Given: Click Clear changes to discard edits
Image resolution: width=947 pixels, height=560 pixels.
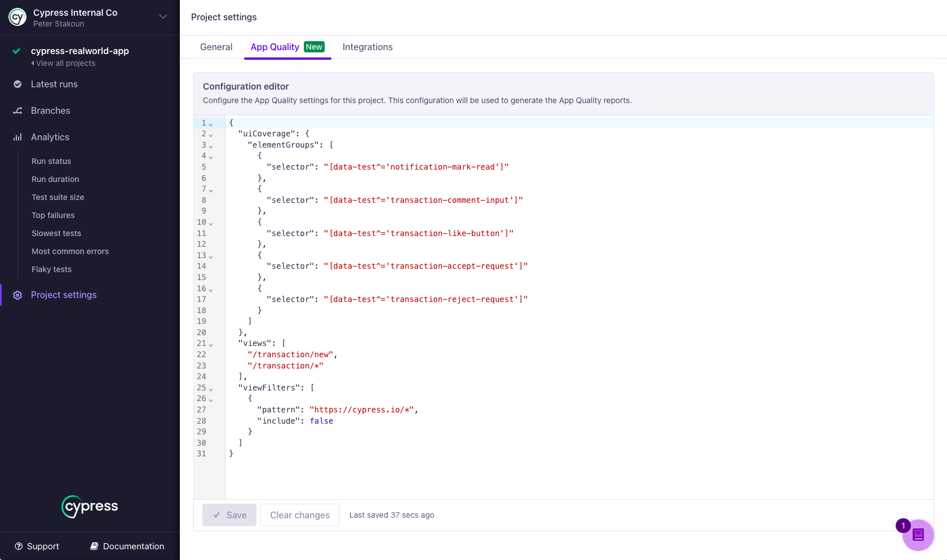Looking at the screenshot, I should (x=299, y=514).
